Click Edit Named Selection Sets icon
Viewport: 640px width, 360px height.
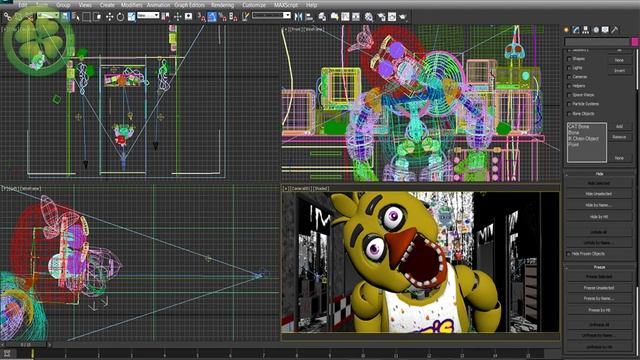pyautogui.click(x=245, y=17)
